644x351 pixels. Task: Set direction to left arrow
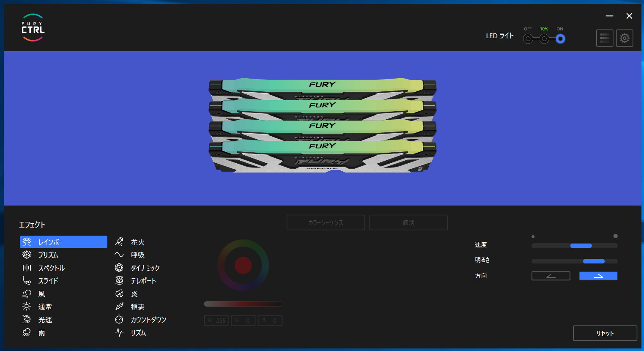(x=551, y=276)
